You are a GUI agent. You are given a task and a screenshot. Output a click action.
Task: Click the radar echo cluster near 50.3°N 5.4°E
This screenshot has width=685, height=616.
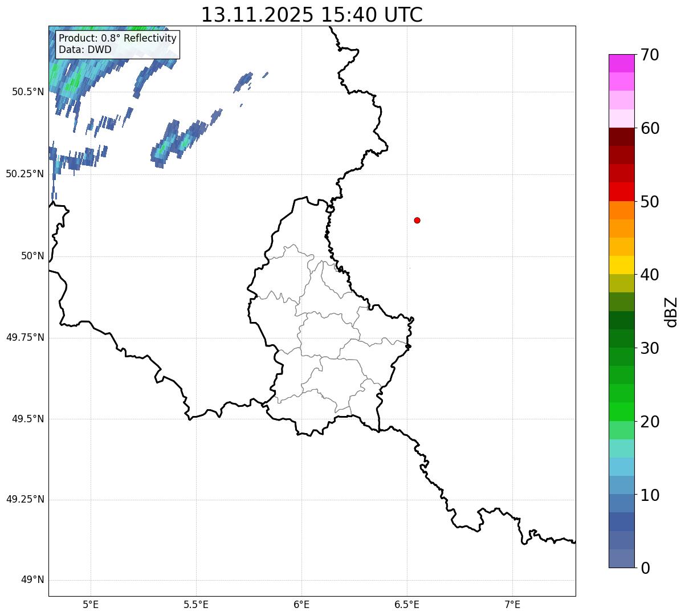(x=179, y=142)
